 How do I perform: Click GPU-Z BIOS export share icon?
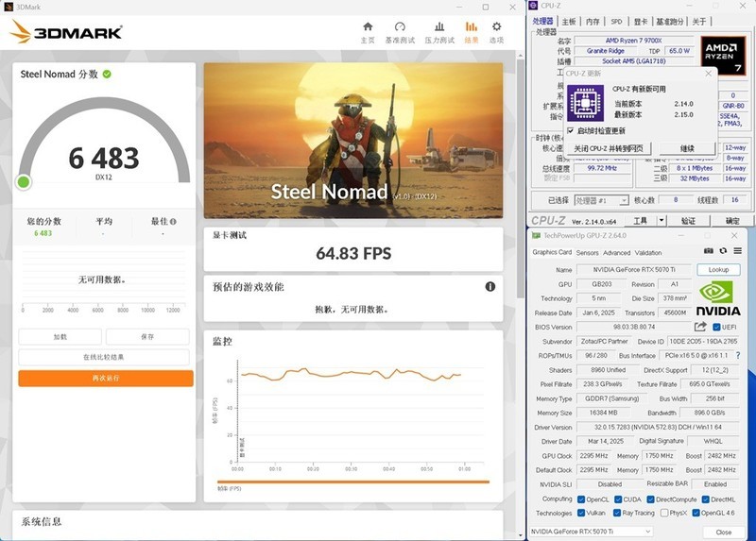(x=700, y=327)
